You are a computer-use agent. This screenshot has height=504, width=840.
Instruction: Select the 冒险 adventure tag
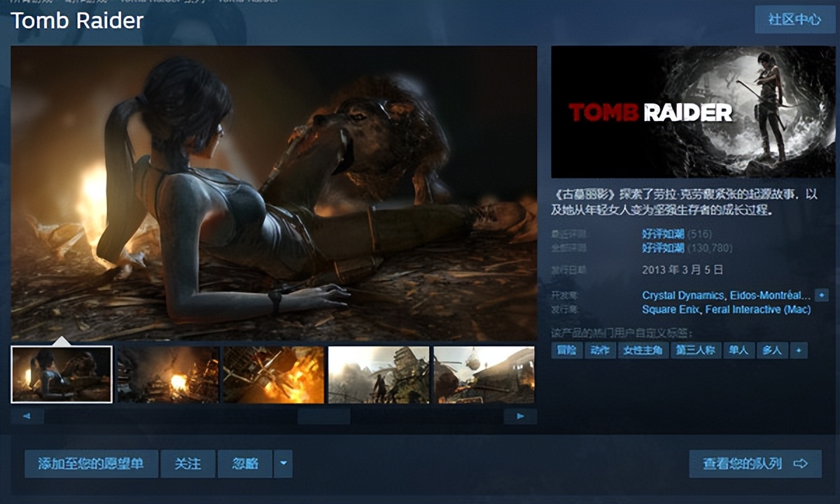pyautogui.click(x=566, y=350)
